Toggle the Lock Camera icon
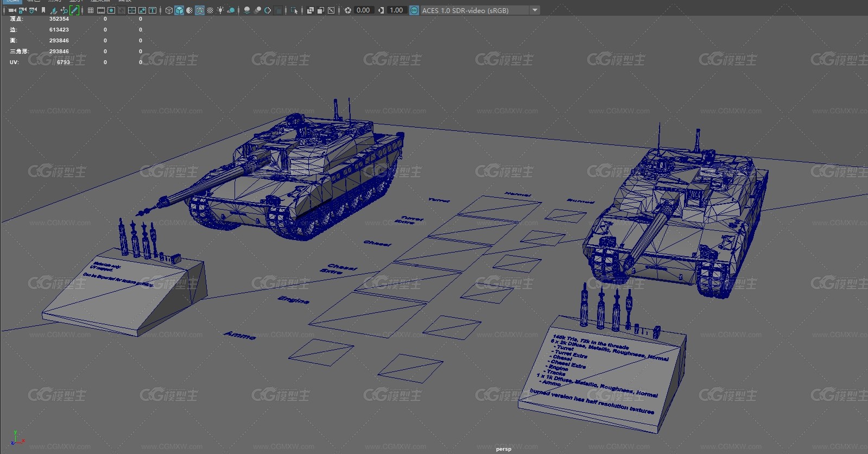This screenshot has height=454, width=868. (x=22, y=10)
